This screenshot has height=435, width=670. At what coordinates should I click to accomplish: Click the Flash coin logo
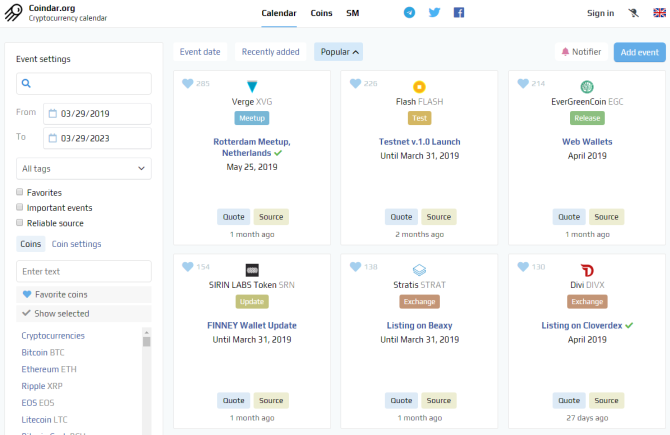click(x=419, y=87)
